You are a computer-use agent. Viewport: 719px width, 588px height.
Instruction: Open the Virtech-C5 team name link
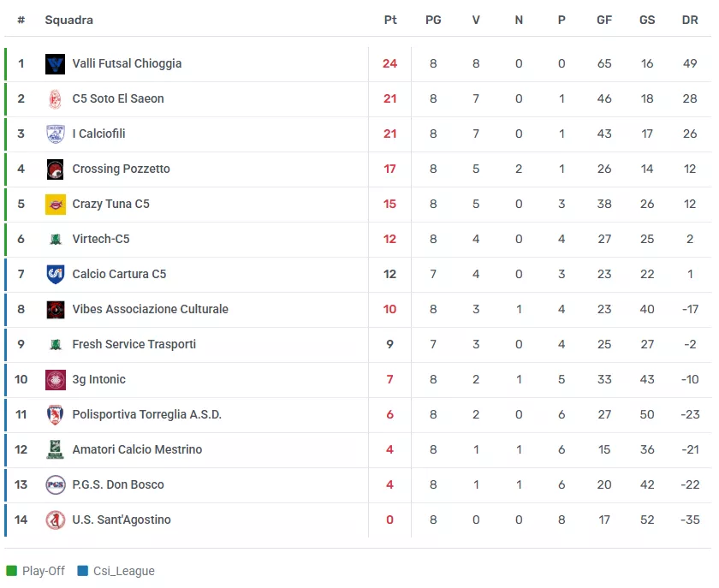click(x=101, y=239)
